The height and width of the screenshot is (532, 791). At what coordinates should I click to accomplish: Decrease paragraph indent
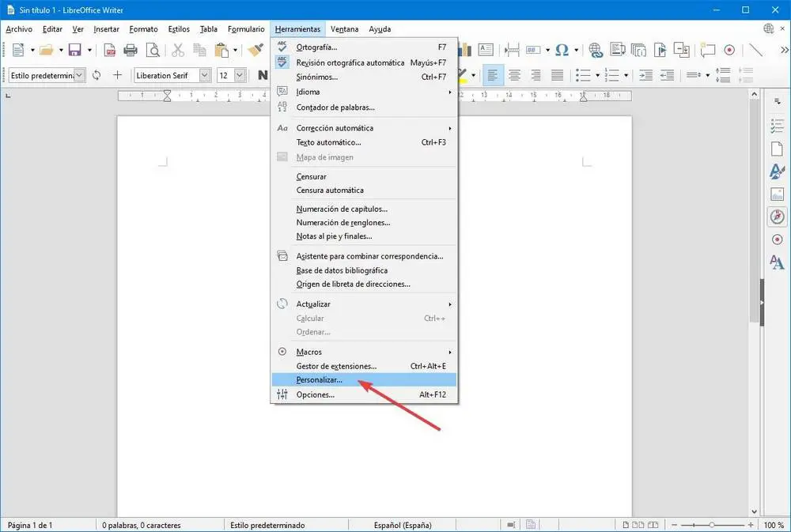point(667,76)
